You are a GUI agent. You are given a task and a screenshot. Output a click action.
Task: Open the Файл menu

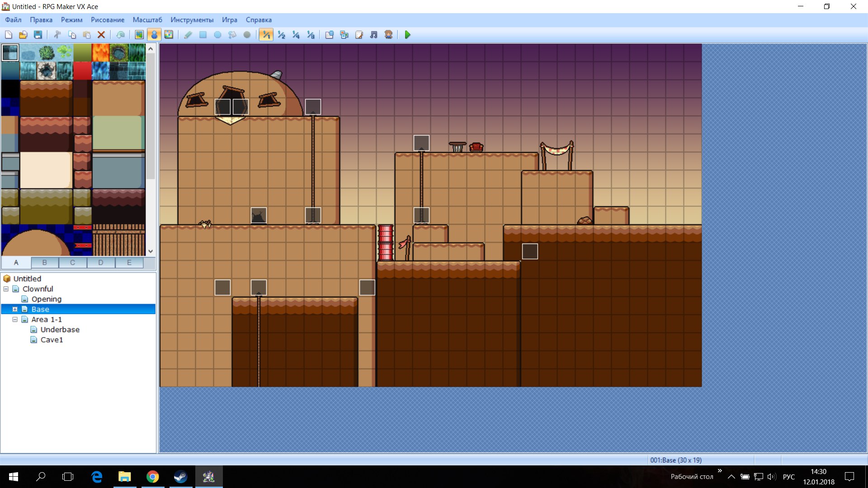click(x=13, y=20)
